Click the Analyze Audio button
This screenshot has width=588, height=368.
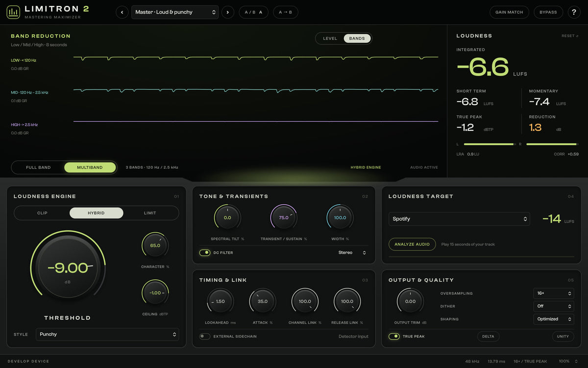tap(412, 244)
